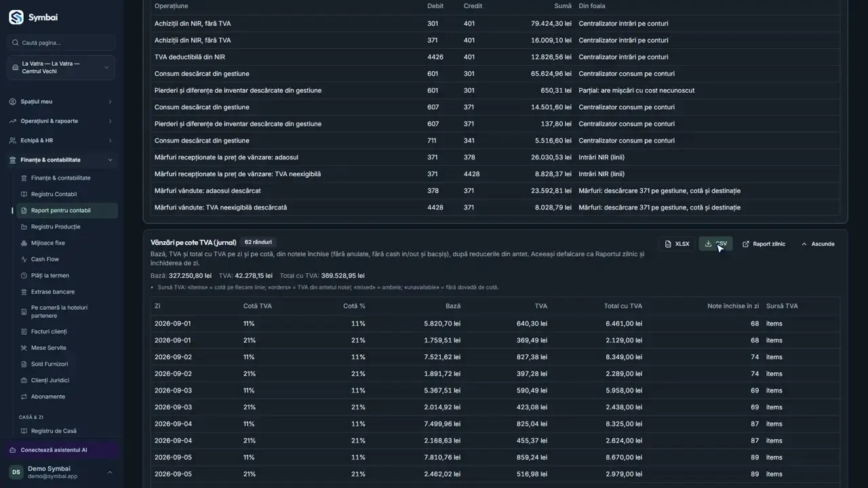Expand the Spațiul meu section chevron
The height and width of the screenshot is (488, 868).
[110, 102]
